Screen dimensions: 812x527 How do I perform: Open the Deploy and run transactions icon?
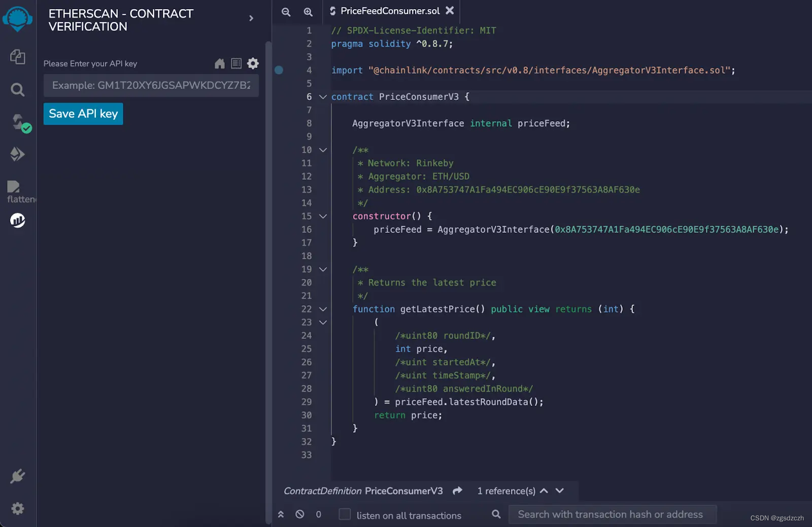pos(17,154)
